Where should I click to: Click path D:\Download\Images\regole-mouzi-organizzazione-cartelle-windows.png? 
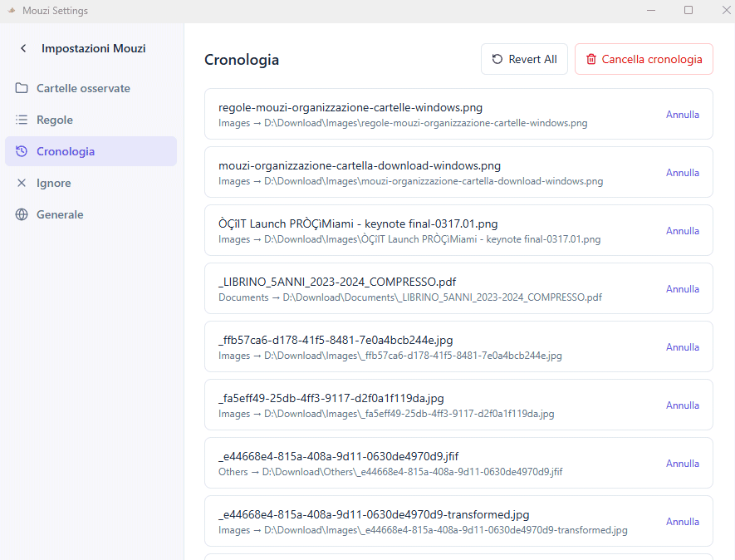click(x=425, y=123)
